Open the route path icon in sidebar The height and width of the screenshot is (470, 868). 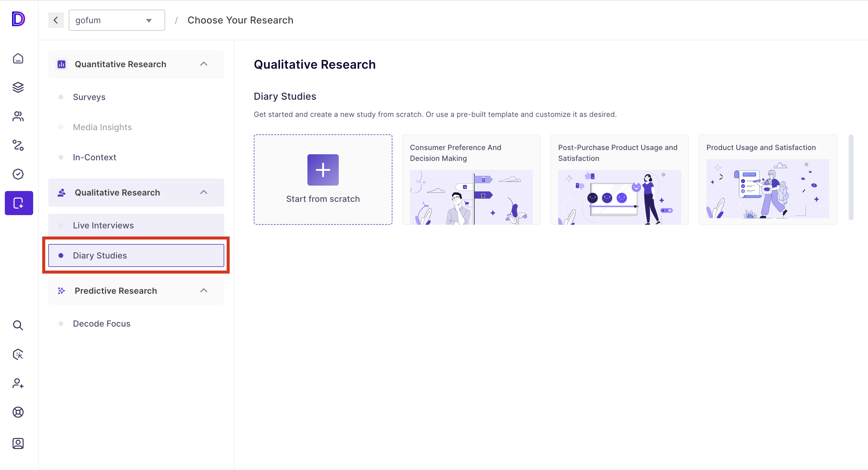click(18, 145)
